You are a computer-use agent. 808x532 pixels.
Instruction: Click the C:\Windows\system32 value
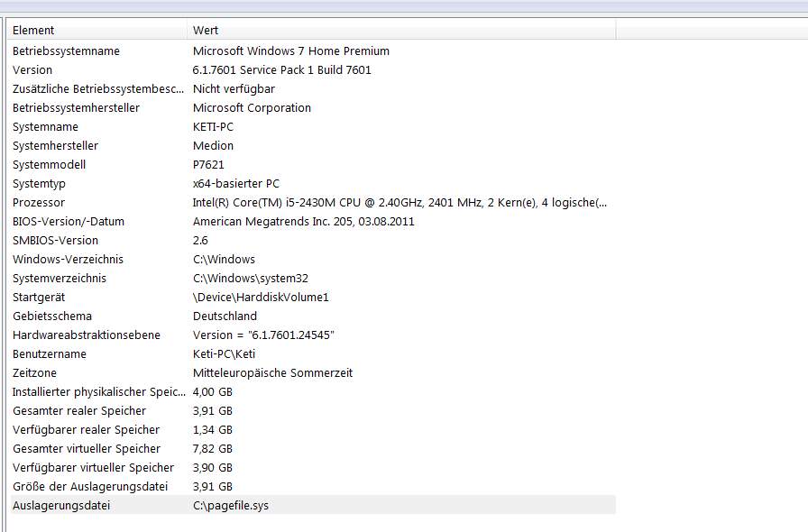click(x=251, y=279)
